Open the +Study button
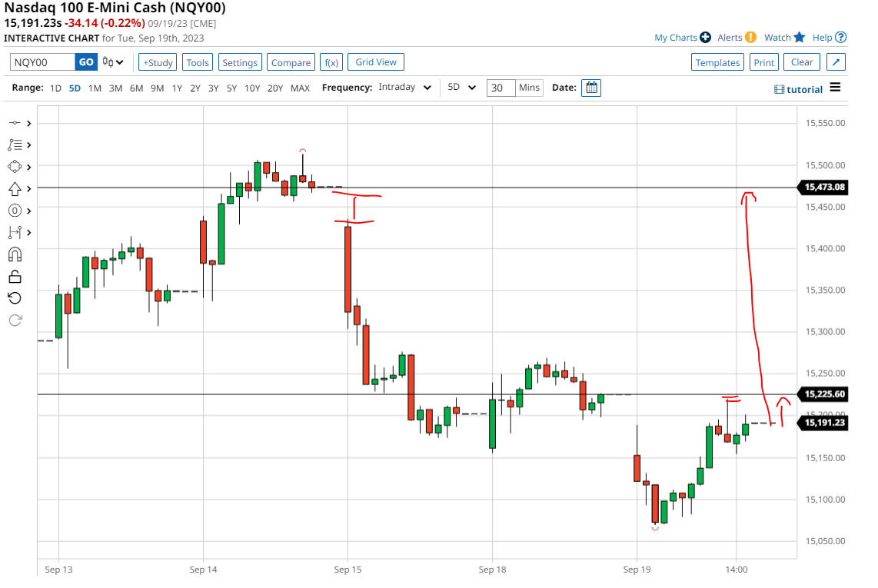 (158, 62)
